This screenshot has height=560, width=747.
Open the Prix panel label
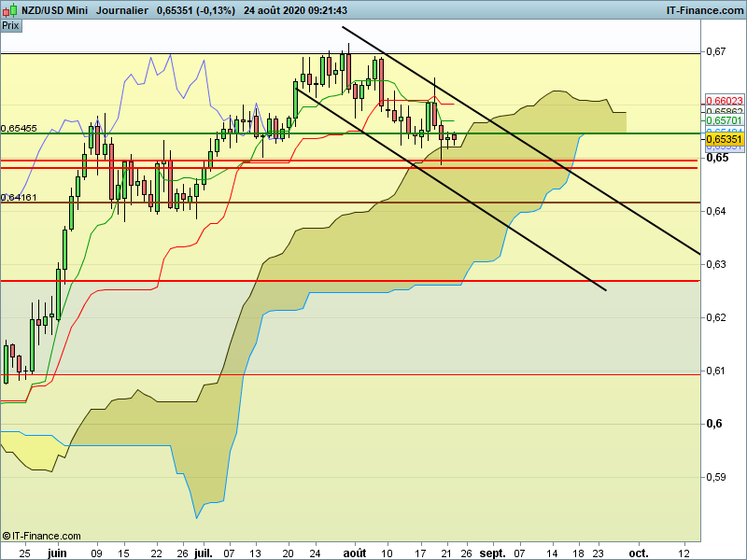click(x=10, y=26)
